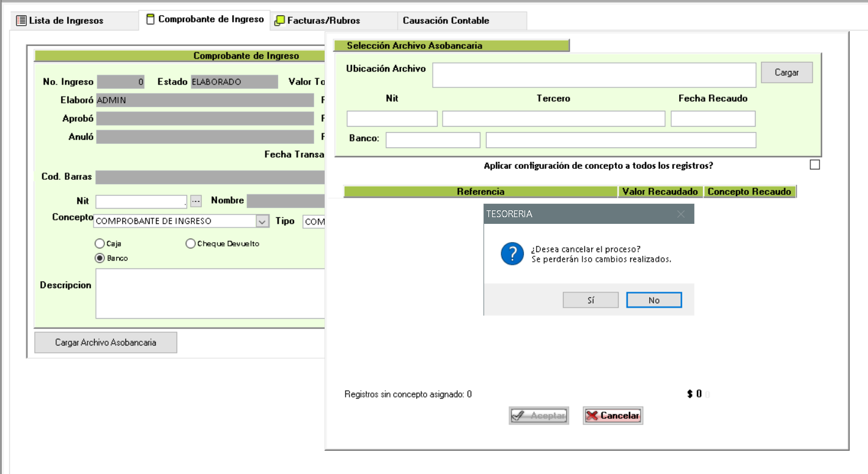
Task: Open the Facturas/Rubros tab
Action: pyautogui.click(x=317, y=21)
